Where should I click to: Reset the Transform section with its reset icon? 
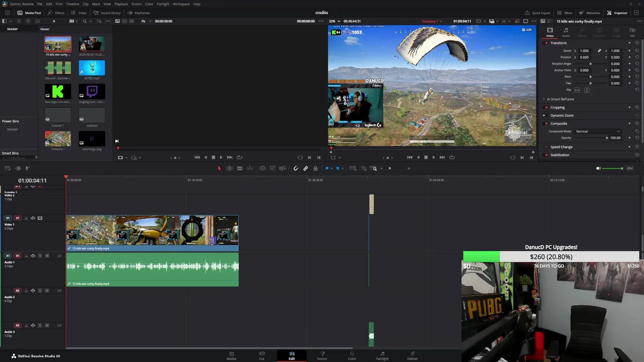coord(637,43)
